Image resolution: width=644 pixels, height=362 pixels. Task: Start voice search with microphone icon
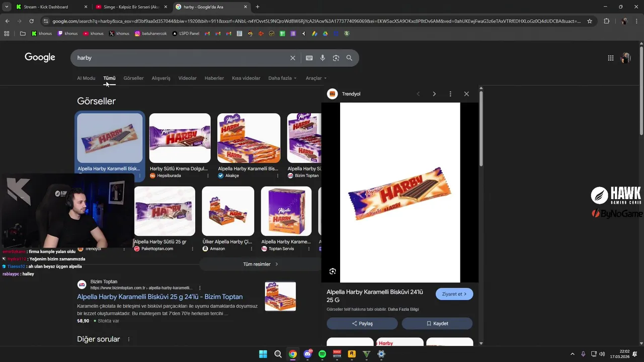323,58
